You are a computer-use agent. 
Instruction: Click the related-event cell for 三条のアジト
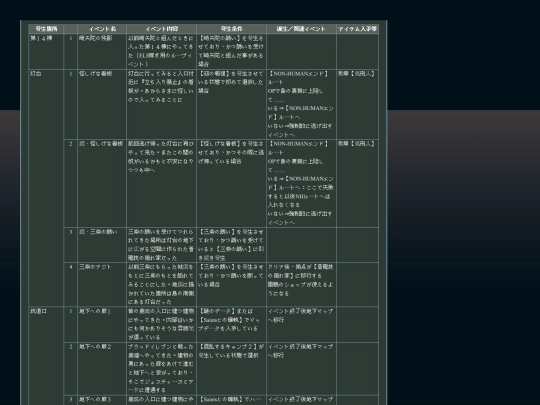301,284
